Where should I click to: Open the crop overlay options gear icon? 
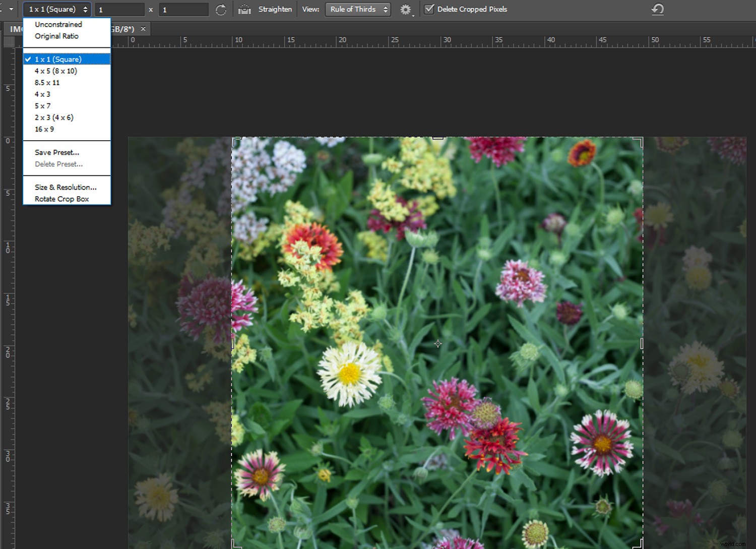pos(405,9)
